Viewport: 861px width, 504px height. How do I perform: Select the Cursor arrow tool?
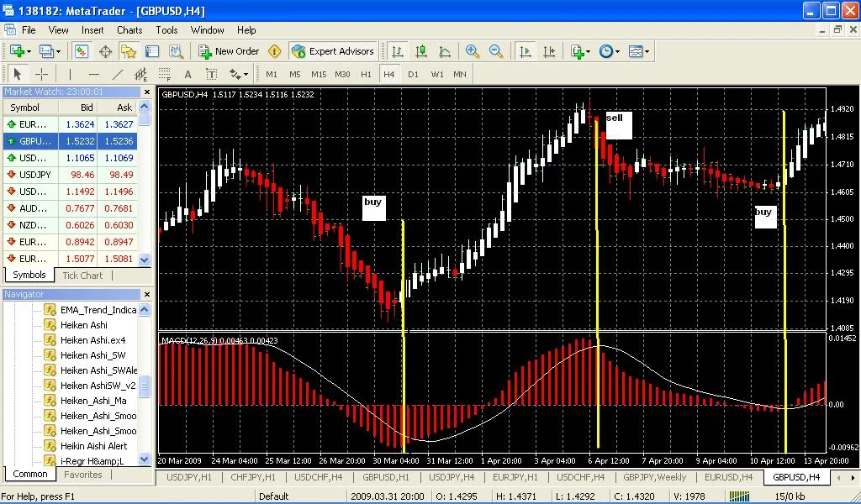(17, 74)
